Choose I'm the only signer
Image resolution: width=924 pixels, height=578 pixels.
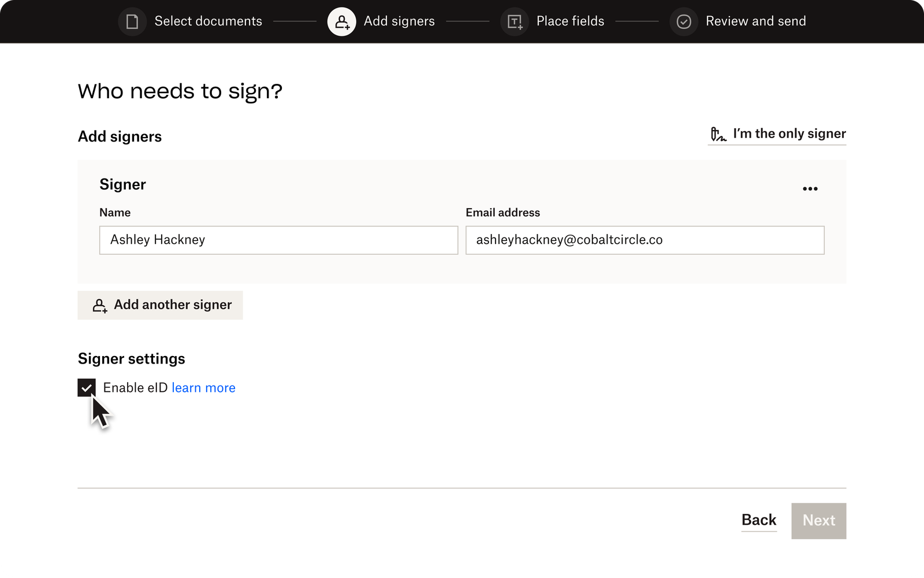coord(788,134)
